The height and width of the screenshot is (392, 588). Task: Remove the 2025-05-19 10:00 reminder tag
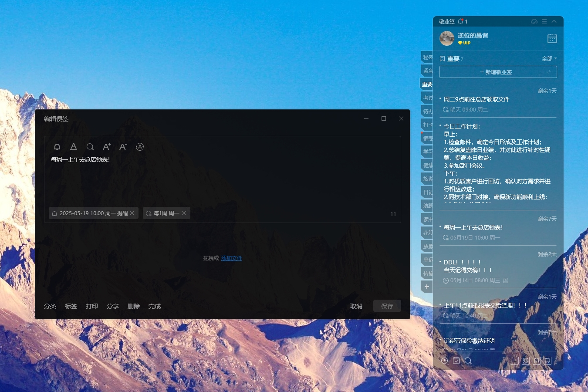point(132,213)
